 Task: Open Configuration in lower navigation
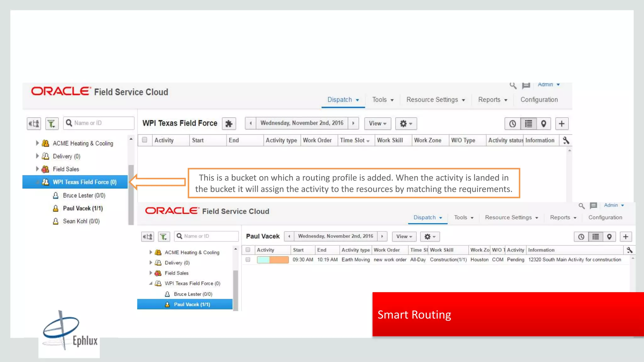coord(605,217)
